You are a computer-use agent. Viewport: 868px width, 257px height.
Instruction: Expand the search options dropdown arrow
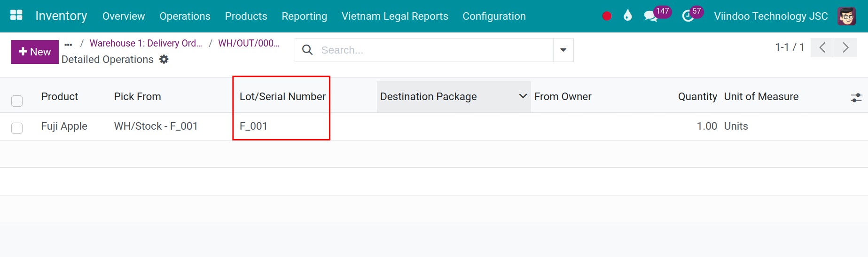tap(563, 50)
